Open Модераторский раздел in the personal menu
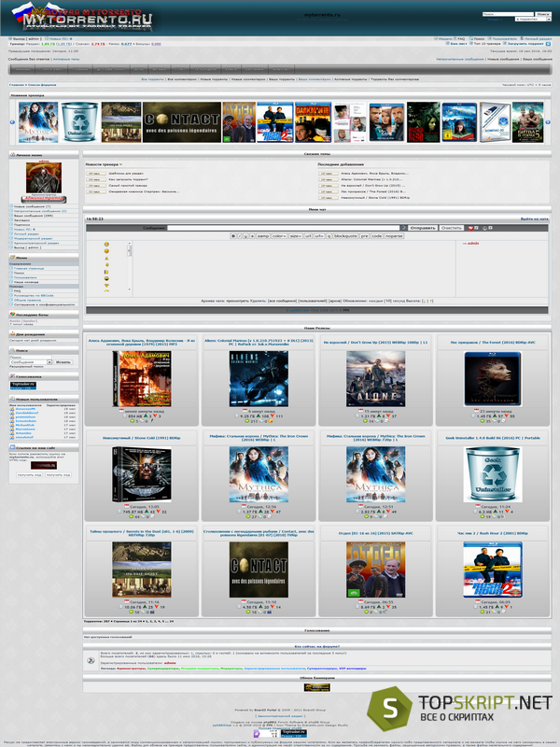Screen dimensions: 560x747 33,238
